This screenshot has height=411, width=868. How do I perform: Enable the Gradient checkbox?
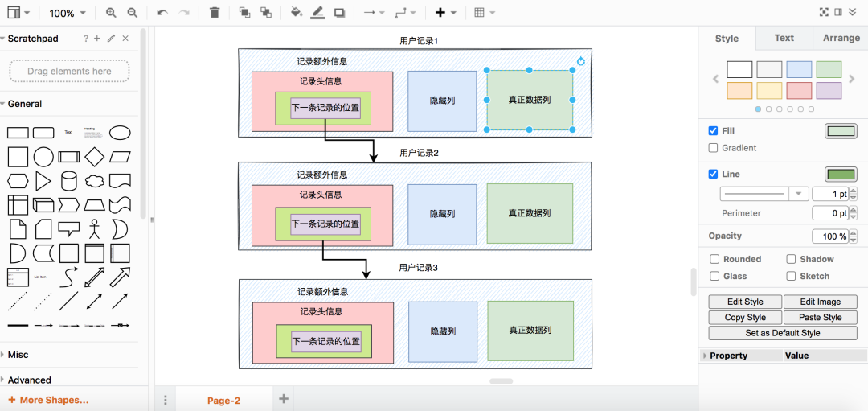click(713, 148)
